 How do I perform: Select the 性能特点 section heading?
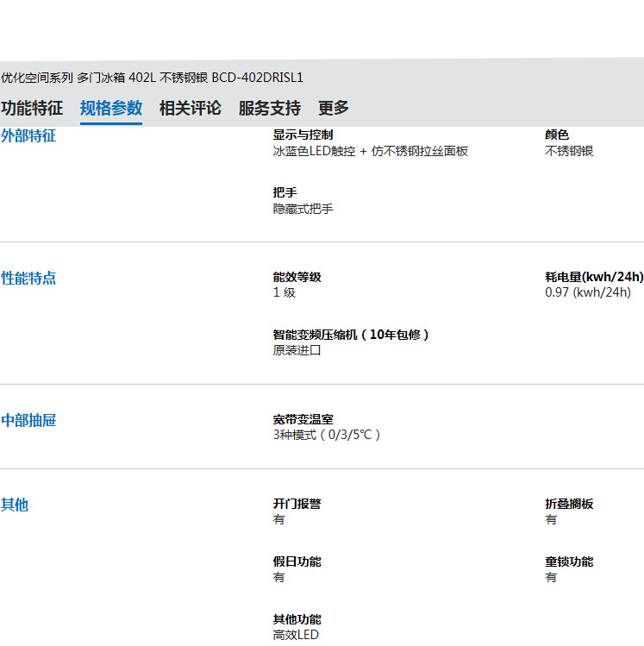pyautogui.click(x=28, y=278)
